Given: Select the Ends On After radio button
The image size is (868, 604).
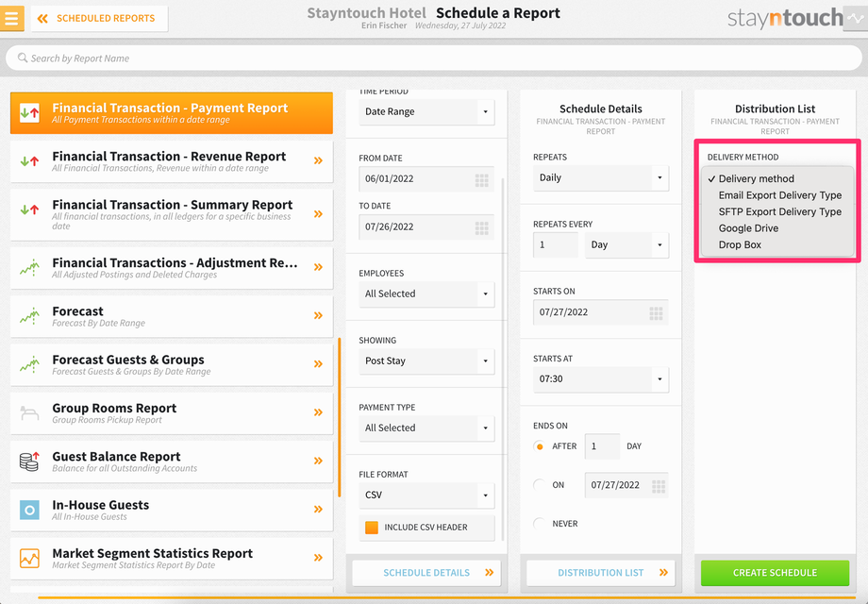Looking at the screenshot, I should point(539,446).
